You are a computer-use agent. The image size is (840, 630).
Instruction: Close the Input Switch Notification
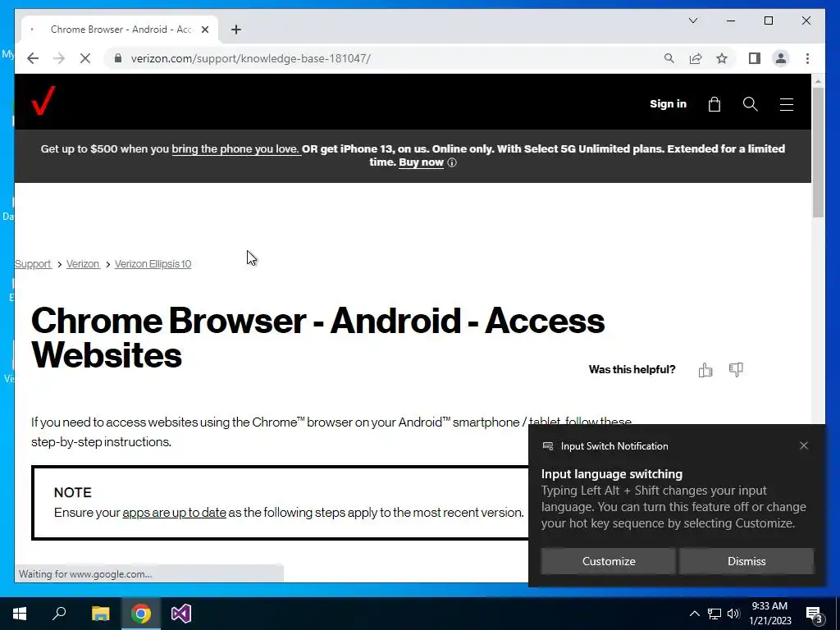coord(804,445)
